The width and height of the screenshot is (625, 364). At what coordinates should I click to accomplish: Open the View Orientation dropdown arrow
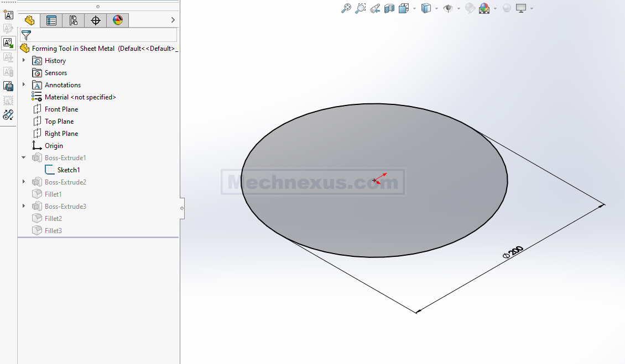click(414, 8)
